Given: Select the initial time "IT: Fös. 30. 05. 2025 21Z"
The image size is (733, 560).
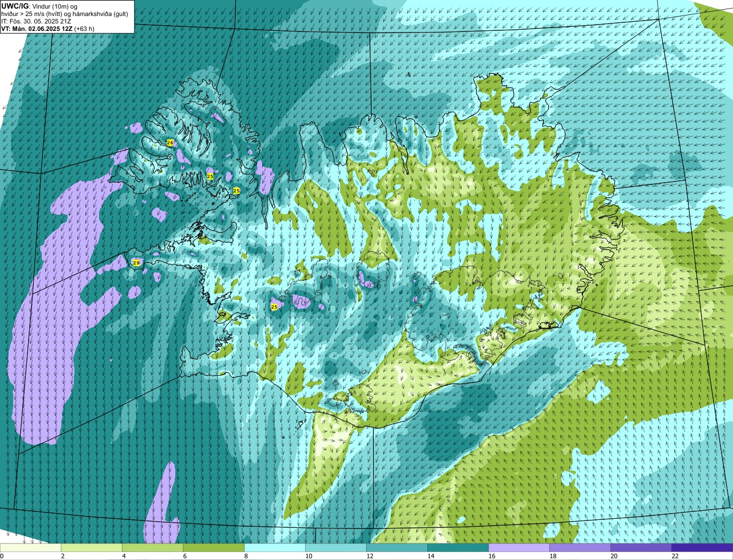Looking at the screenshot, I should (x=36, y=21).
